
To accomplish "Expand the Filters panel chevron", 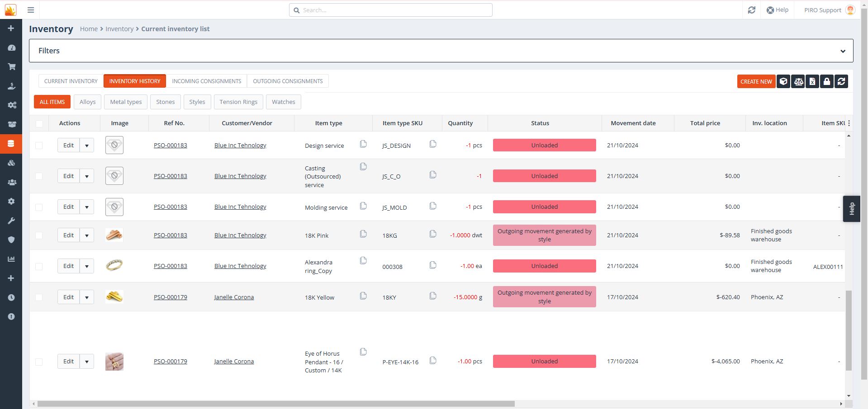I will (843, 51).
